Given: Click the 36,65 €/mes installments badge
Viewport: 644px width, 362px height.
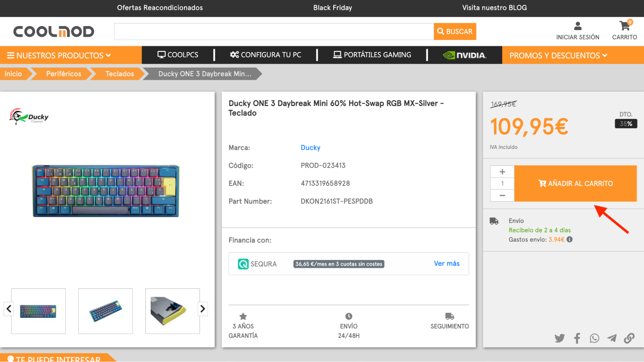Looking at the screenshot, I should pyautogui.click(x=339, y=264).
